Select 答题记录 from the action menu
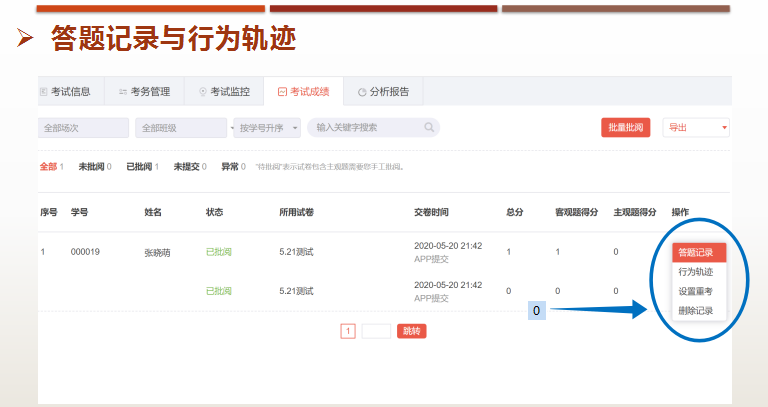This screenshot has width=768, height=407. [x=696, y=253]
